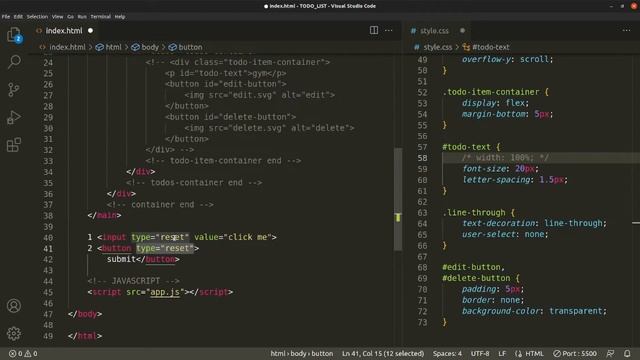This screenshot has width=640, height=360.
Task: Open the Run menu
Action: (x=82, y=17)
